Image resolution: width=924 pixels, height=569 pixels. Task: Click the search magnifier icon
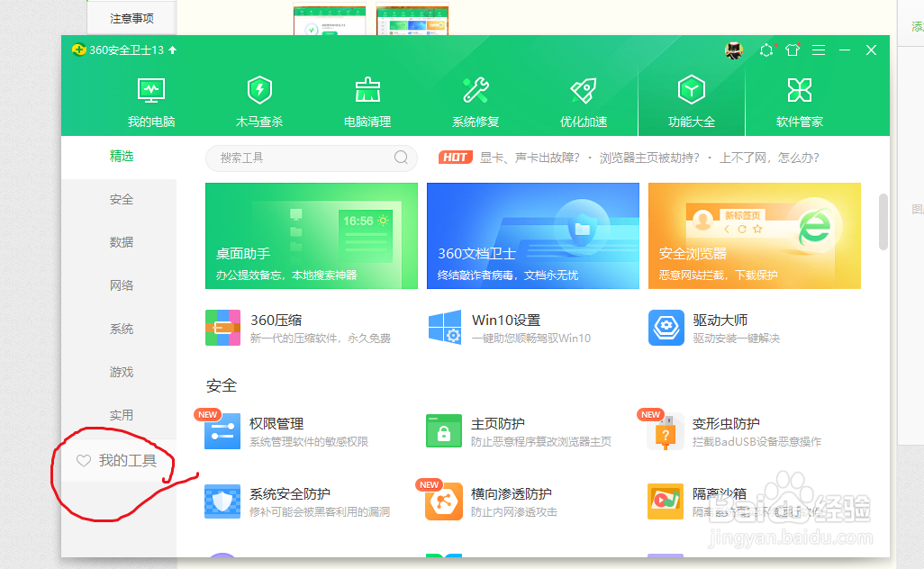402,158
